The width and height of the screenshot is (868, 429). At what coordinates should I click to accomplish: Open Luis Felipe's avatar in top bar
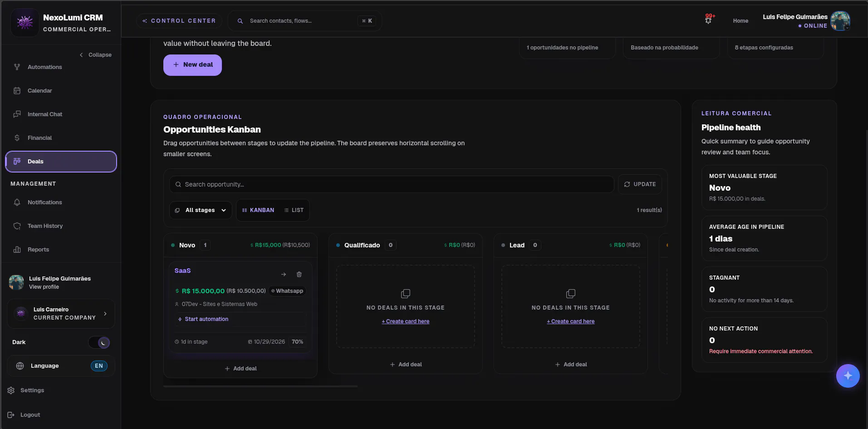pos(840,21)
